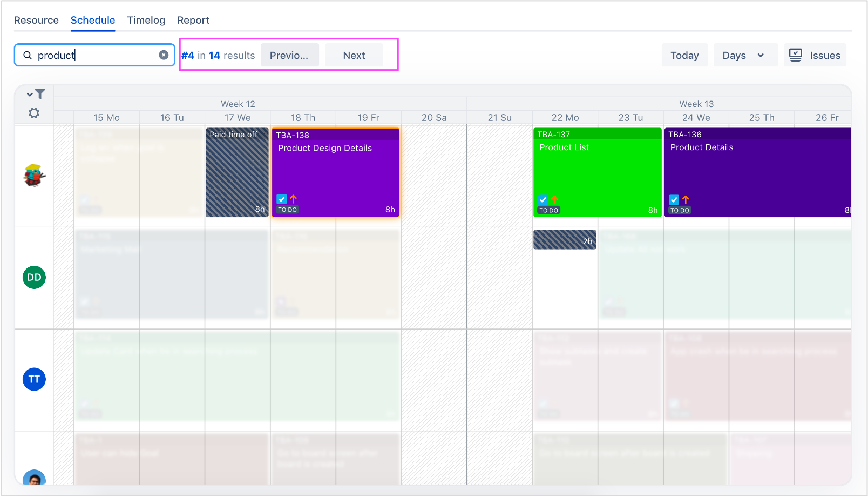Click the Issues panel monitor icon
Screen dimensions: 868x497
[x=795, y=55]
